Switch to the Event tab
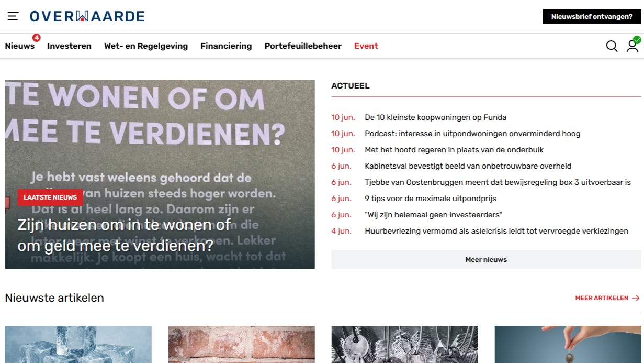The width and height of the screenshot is (644, 363). (366, 46)
